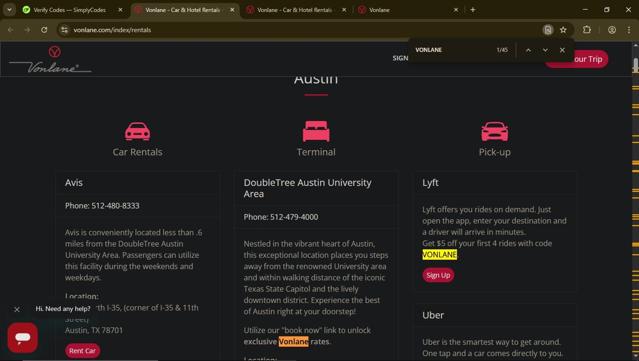This screenshot has width=639, height=361.
Task: Close the active Vonlane rentals tab
Action: tap(232, 10)
